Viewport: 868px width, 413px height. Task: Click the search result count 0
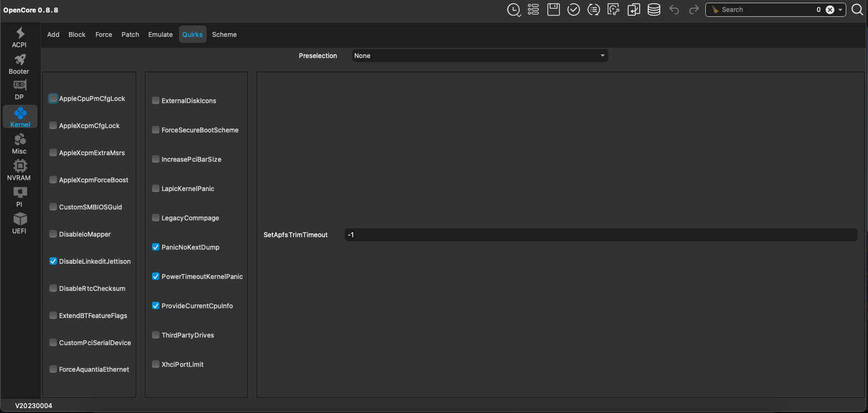click(819, 10)
